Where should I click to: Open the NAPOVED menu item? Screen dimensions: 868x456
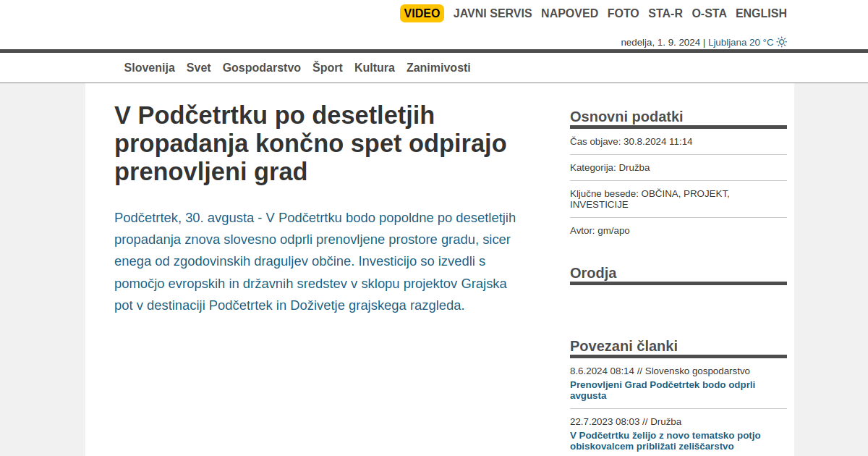(569, 13)
